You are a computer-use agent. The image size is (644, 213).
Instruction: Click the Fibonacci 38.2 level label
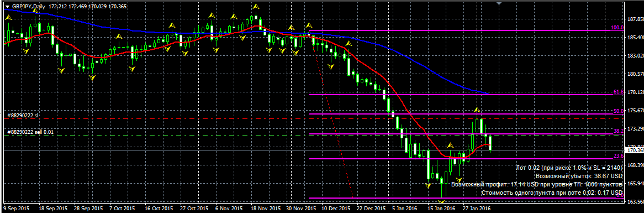pyautogui.click(x=619, y=131)
